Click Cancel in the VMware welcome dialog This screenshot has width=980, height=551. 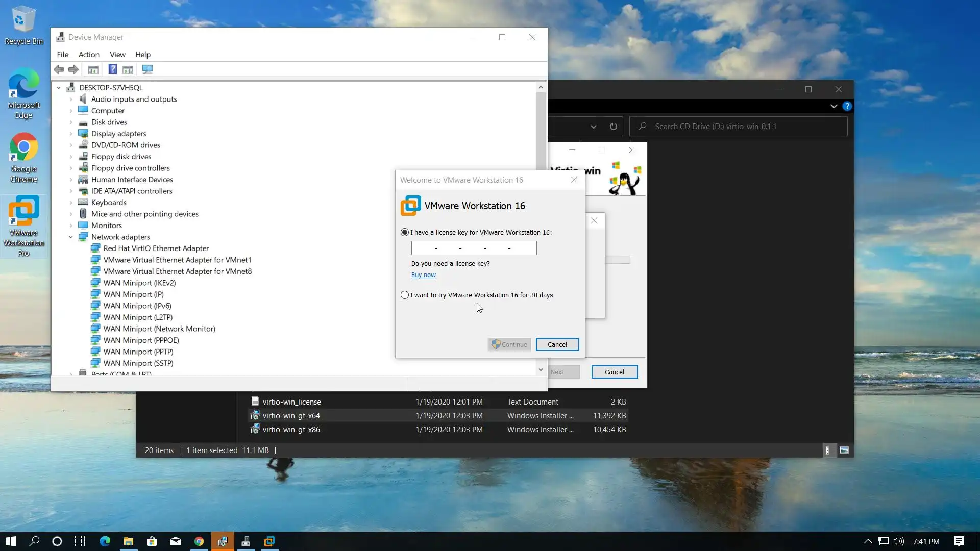557,344
